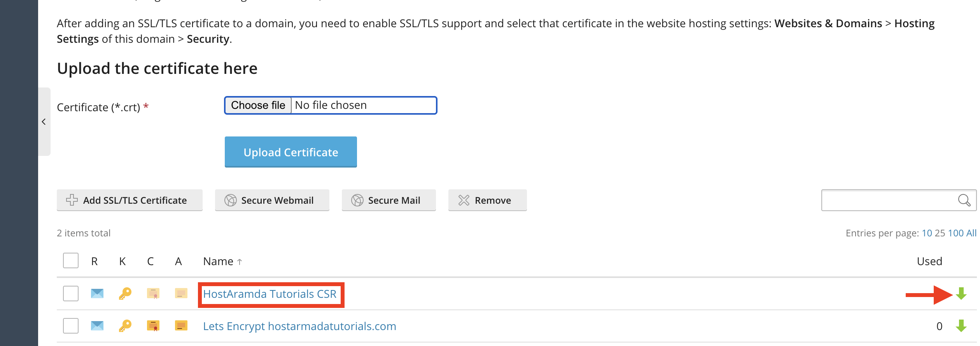This screenshot has width=980, height=346.
Task: Click the key icon in HostAramda Tutorials row
Action: click(125, 294)
